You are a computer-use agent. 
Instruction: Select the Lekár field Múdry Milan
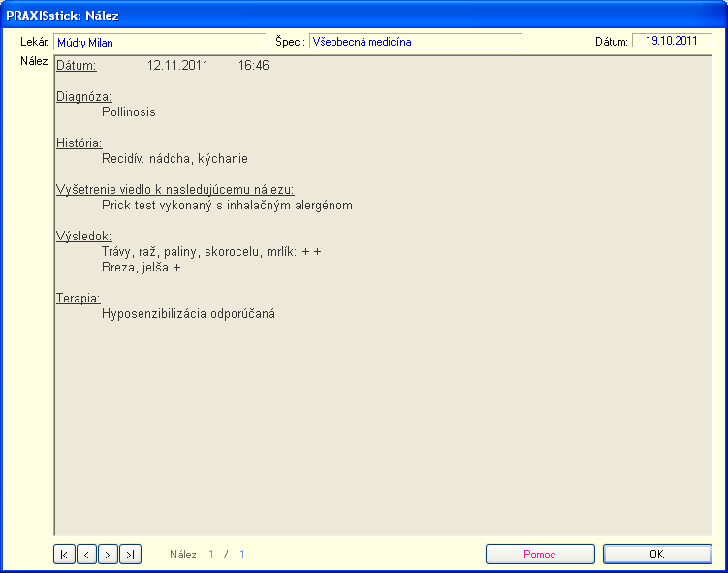(x=159, y=42)
